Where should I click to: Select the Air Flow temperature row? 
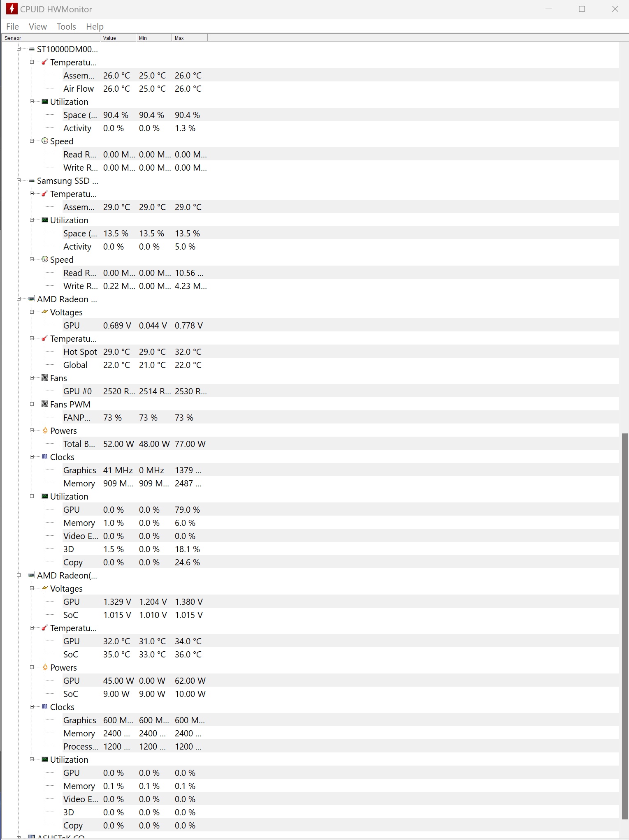point(341,89)
